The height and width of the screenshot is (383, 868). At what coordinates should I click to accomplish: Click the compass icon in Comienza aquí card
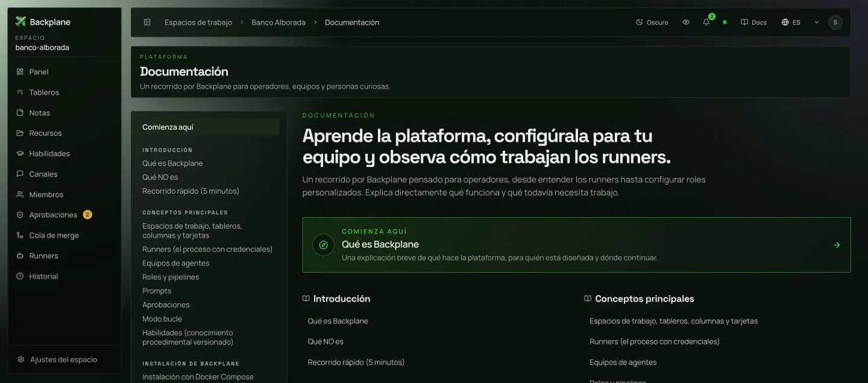pos(323,245)
